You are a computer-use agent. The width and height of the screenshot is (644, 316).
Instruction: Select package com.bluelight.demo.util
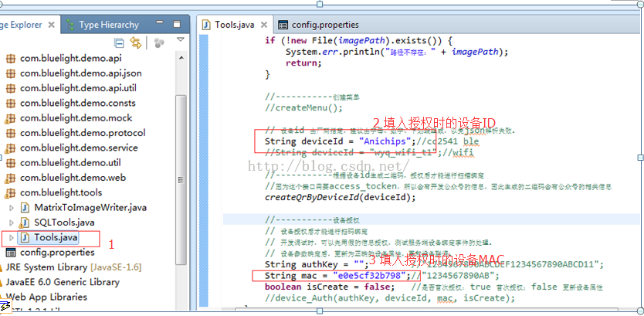70,163
